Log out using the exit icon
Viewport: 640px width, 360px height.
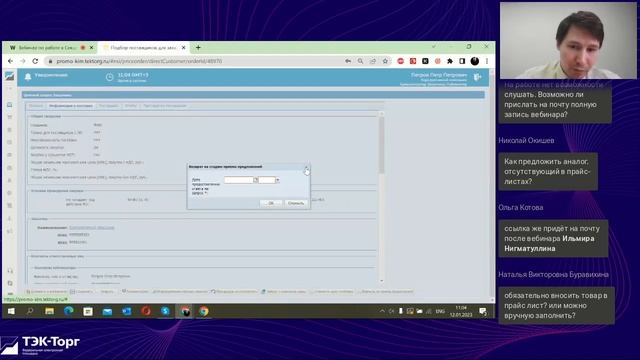pos(477,77)
